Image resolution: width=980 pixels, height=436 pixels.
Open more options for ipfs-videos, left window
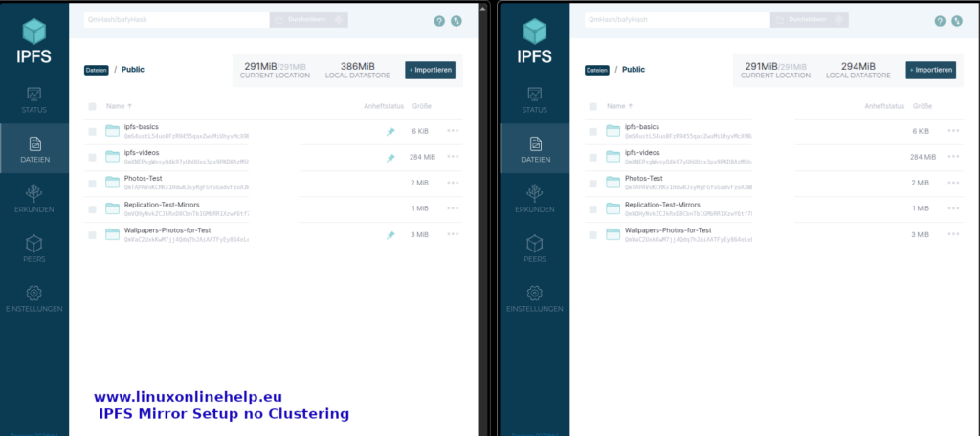click(453, 156)
